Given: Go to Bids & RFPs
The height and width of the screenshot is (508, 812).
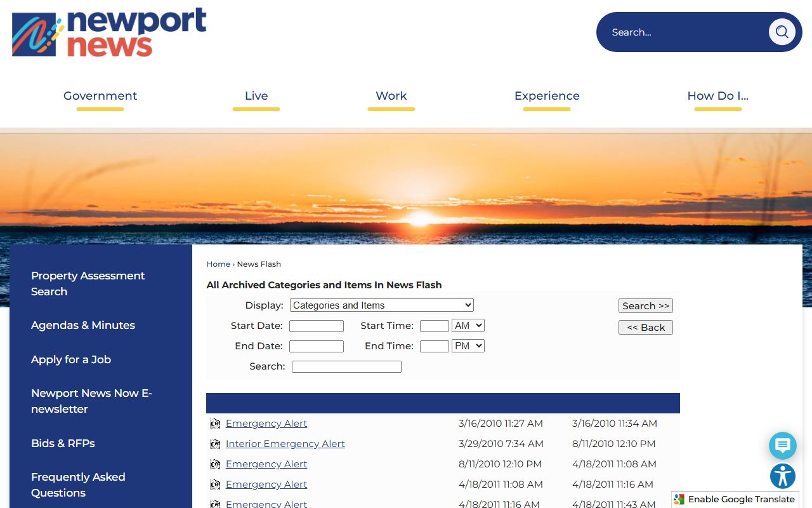Looking at the screenshot, I should coord(63,443).
